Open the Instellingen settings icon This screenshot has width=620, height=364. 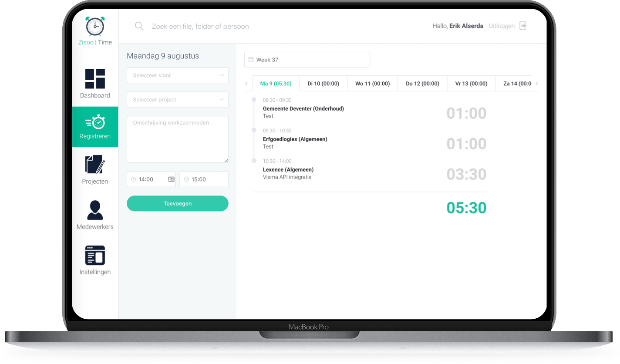95,256
